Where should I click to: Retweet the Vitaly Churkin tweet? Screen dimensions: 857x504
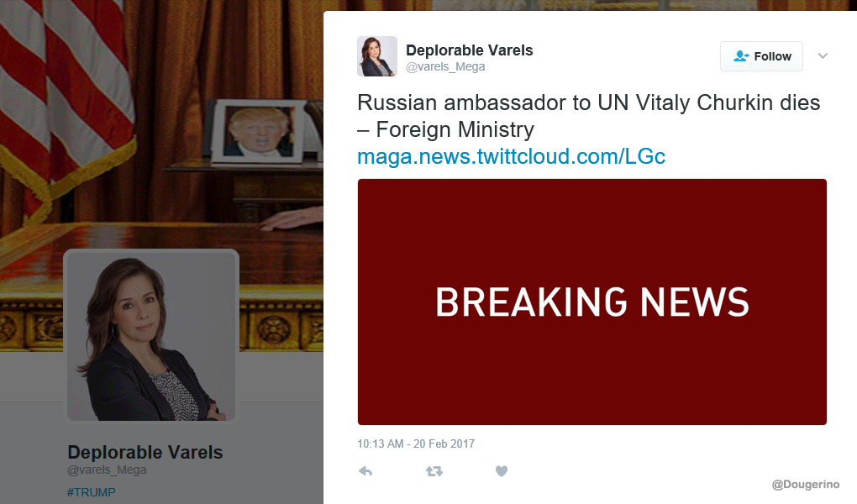click(x=434, y=471)
